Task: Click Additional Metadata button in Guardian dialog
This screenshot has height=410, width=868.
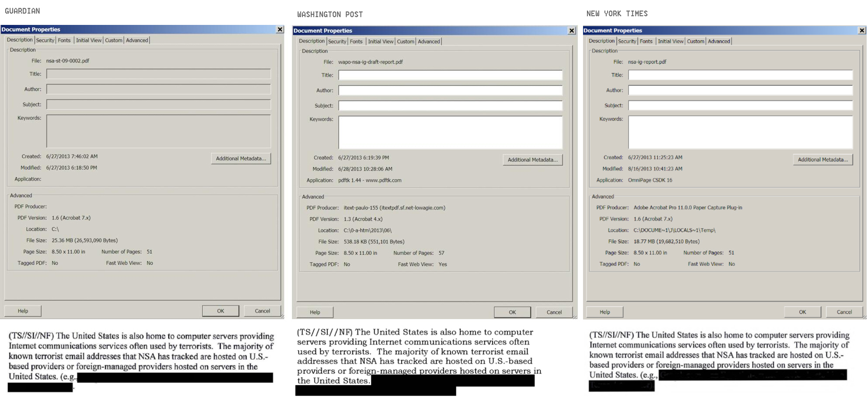Action: (x=241, y=159)
